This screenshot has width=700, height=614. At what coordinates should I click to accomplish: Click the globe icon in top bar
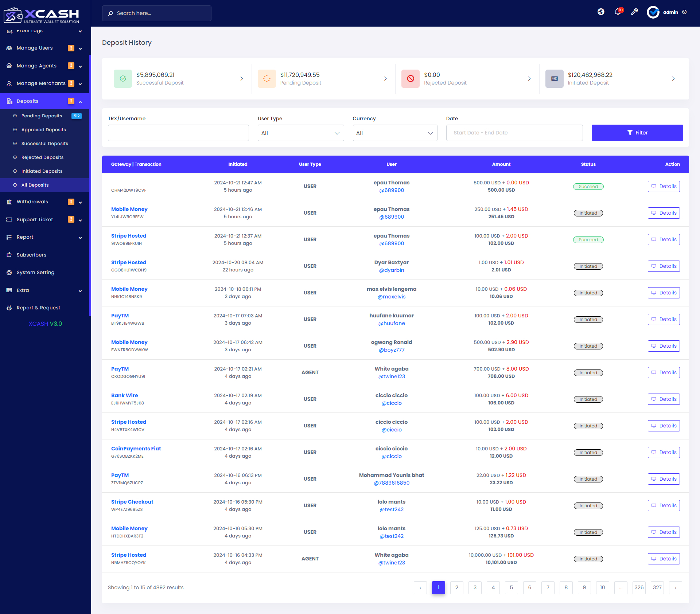click(601, 12)
